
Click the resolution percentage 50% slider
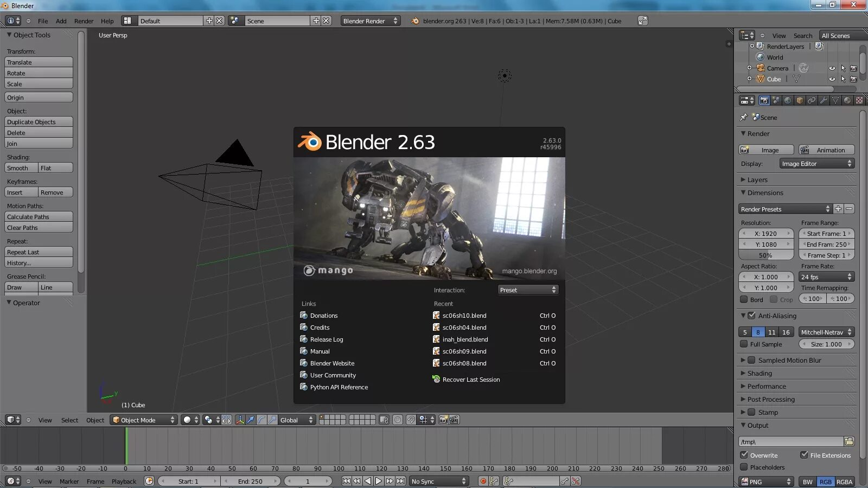pyautogui.click(x=765, y=255)
